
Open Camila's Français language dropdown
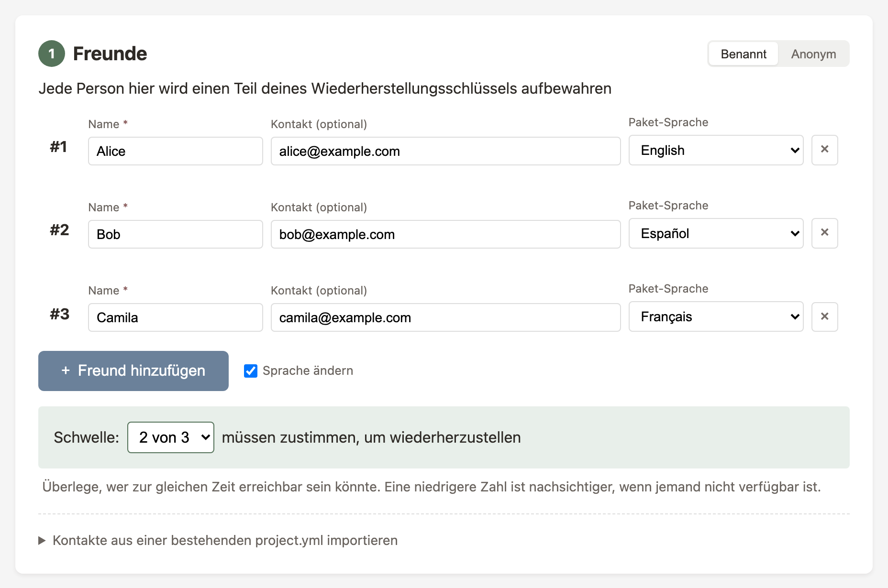point(715,316)
